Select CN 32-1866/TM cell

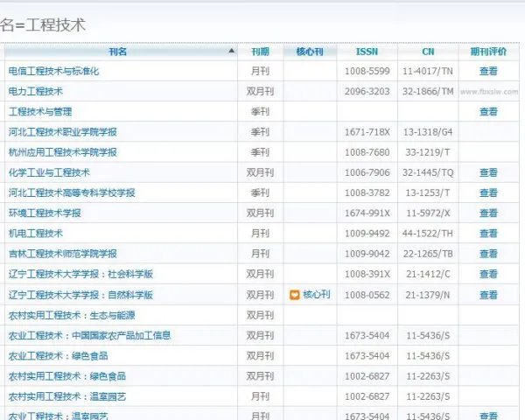[428, 91]
